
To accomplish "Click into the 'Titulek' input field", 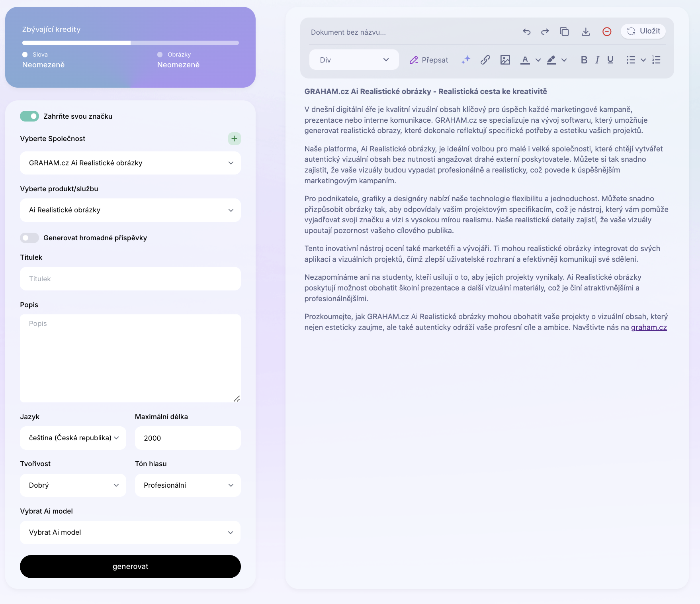I will (x=130, y=279).
